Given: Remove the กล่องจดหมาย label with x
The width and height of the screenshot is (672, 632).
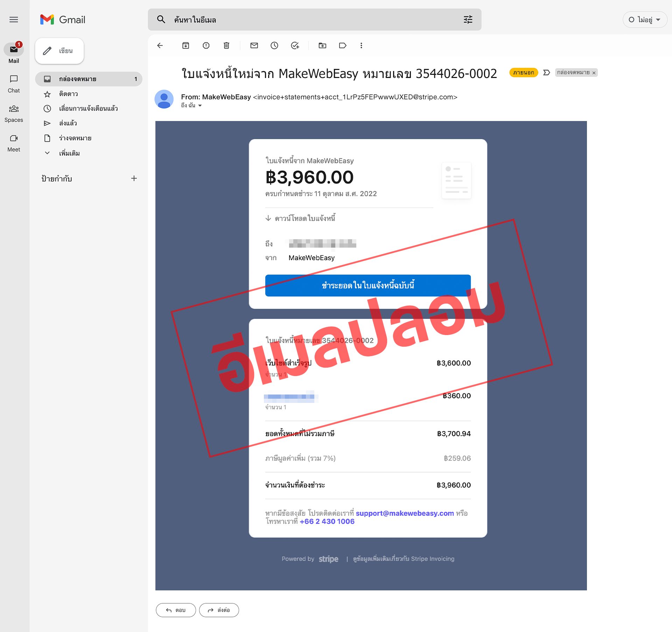Looking at the screenshot, I should 594,73.
